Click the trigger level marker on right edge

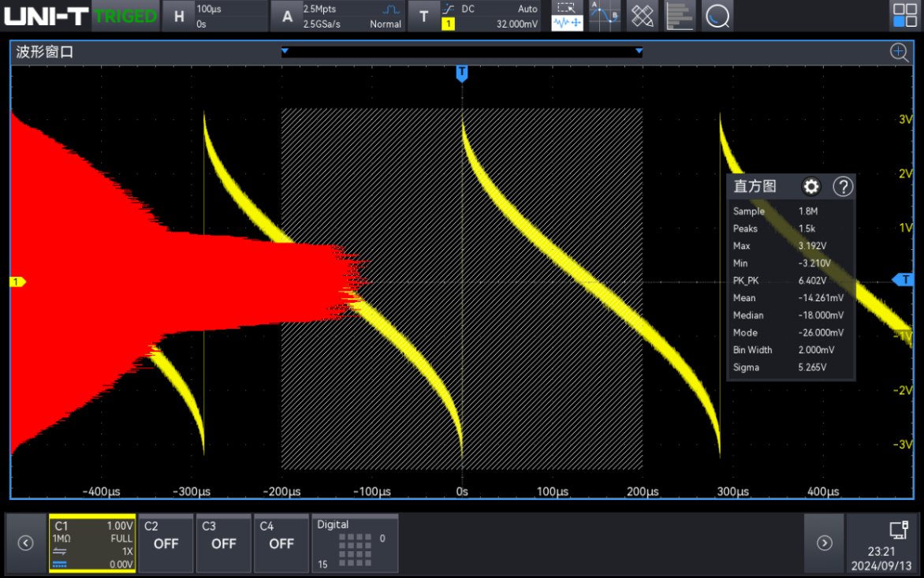pyautogui.click(x=905, y=280)
